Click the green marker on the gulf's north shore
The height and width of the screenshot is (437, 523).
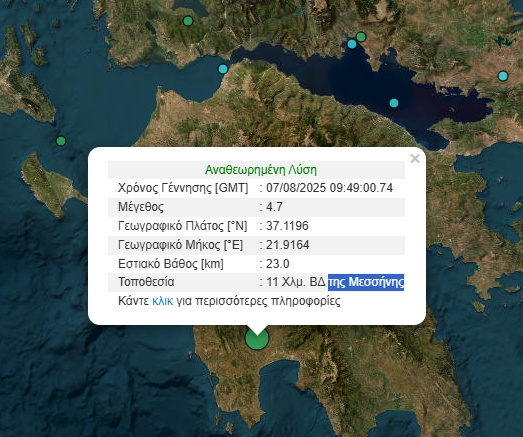(x=361, y=36)
